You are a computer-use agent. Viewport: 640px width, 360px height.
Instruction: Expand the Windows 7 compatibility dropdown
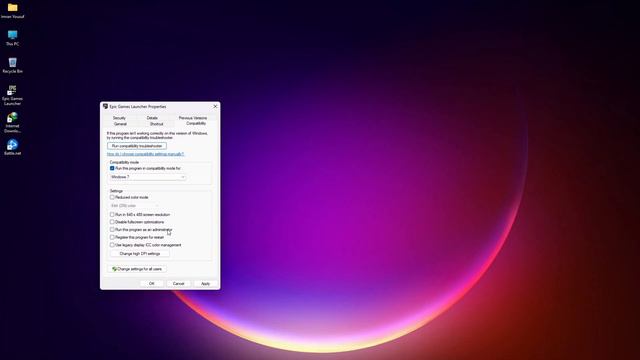pyautogui.click(x=148, y=177)
